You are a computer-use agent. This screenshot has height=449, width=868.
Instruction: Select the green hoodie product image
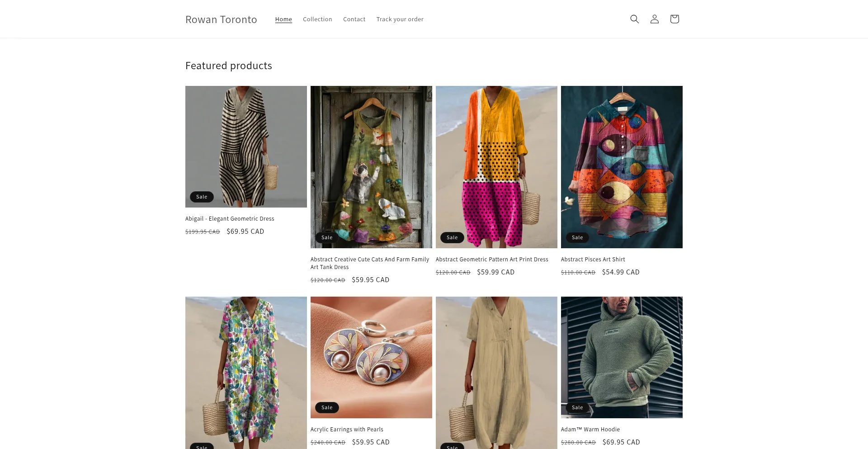pyautogui.click(x=622, y=357)
